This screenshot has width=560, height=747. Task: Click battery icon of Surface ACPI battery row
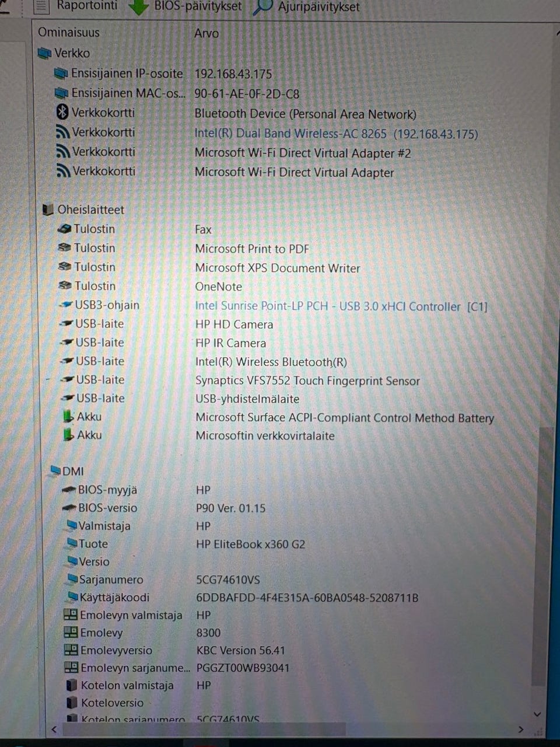coord(69,417)
